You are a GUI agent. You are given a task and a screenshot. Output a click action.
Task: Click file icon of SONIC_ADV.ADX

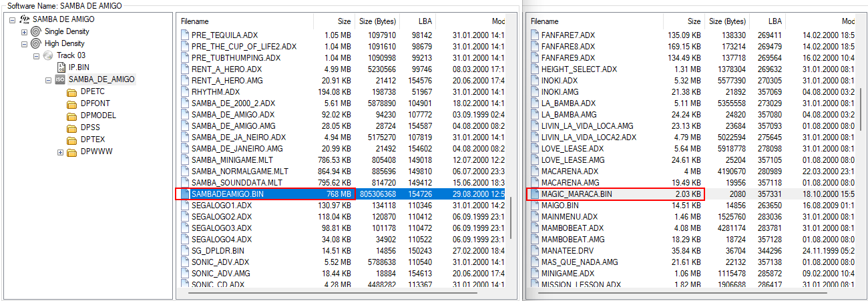185,262
